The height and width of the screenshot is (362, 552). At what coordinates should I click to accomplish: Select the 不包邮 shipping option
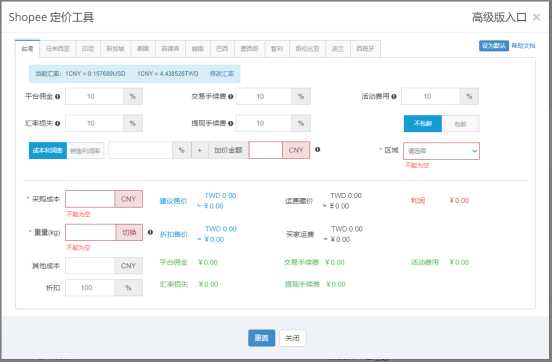[423, 124]
